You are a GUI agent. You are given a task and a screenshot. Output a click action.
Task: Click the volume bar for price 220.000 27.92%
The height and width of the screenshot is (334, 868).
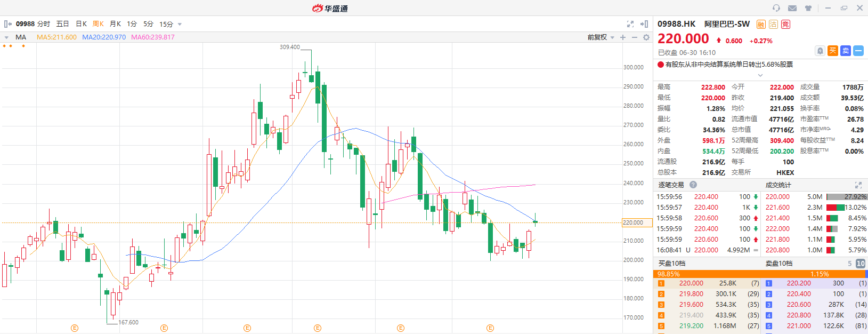pyautogui.click(x=846, y=197)
